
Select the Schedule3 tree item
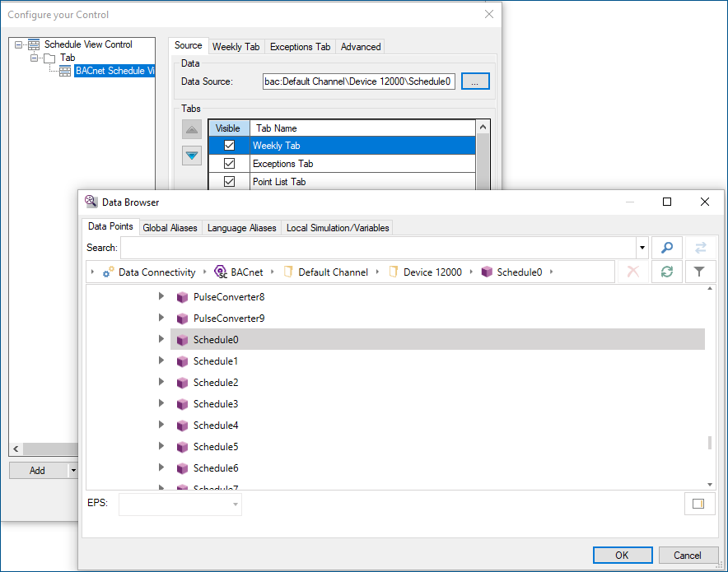[216, 404]
